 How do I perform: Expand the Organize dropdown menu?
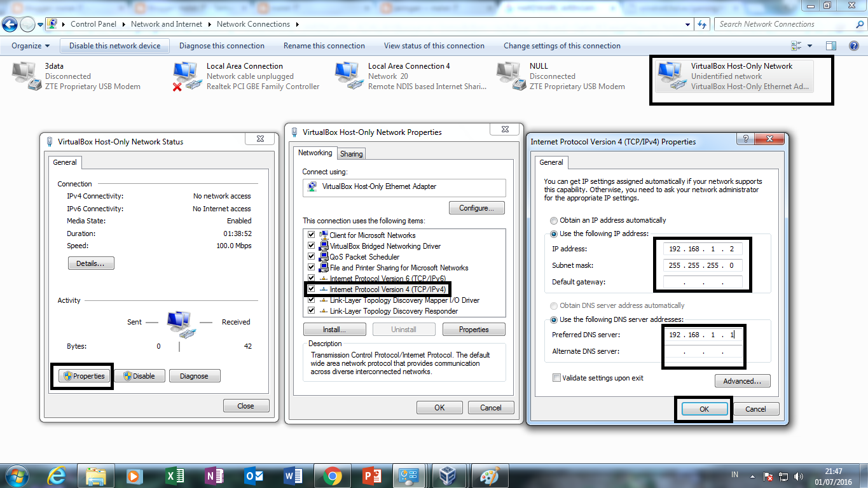31,46
